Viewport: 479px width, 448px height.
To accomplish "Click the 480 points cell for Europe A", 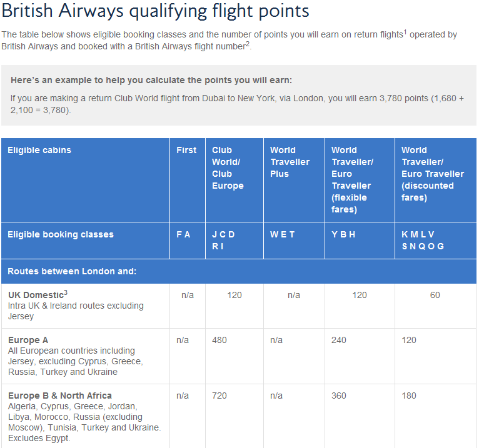I will coord(219,341).
